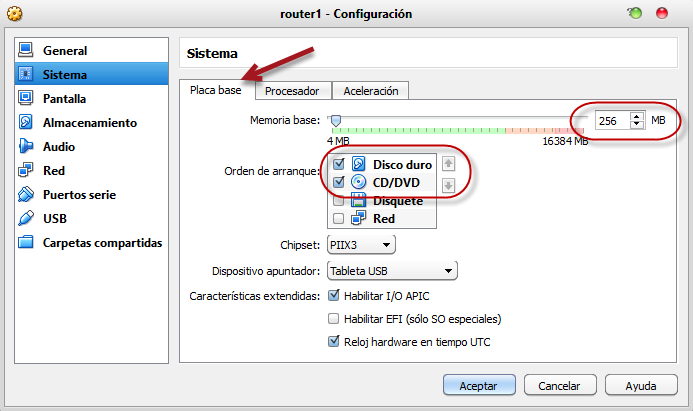Open Almacenamiento storage icon
The image size is (693, 411).
(27, 122)
